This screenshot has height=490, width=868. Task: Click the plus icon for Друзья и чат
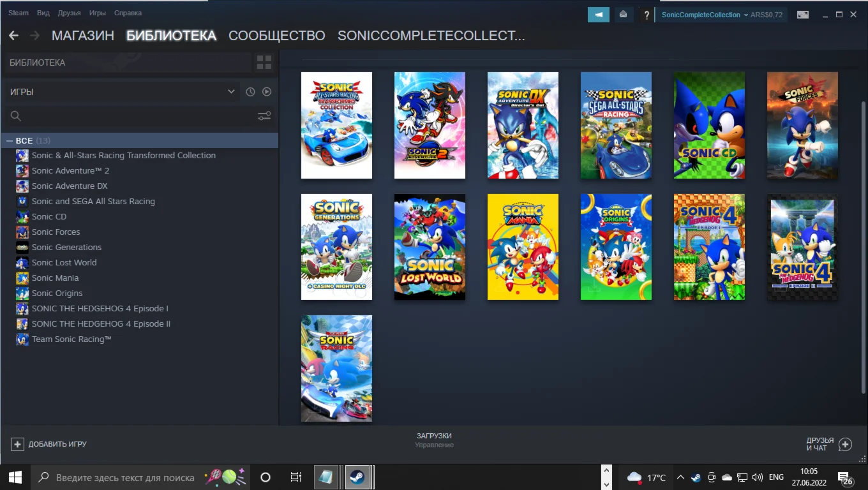(x=845, y=445)
